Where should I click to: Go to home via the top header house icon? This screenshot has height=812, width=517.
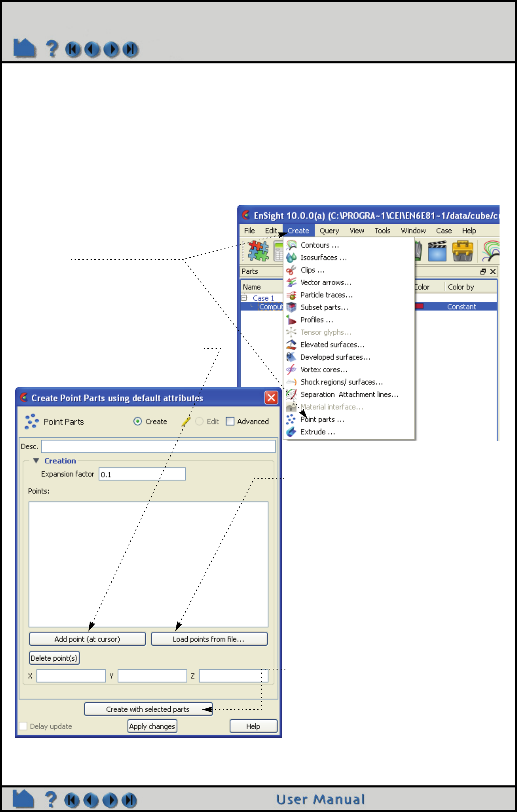(x=25, y=48)
